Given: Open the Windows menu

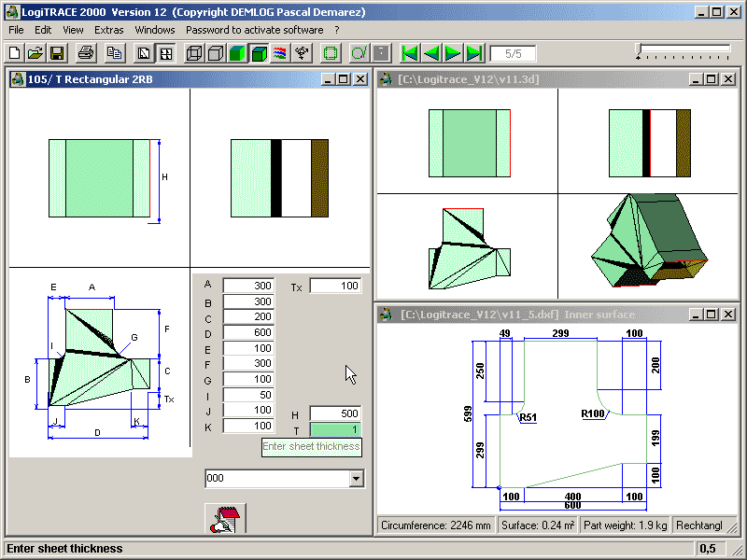Looking at the screenshot, I should coord(154,30).
